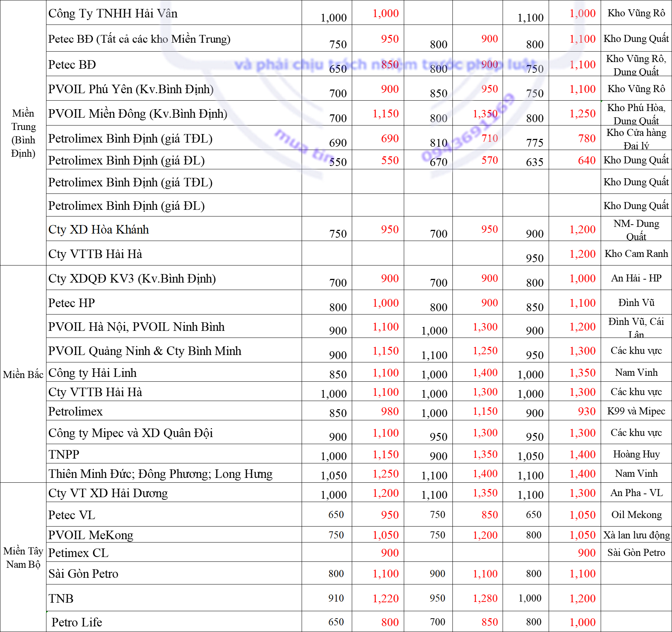
Task: Click red value 1,220 in TNB row
Action: pyautogui.click(x=386, y=599)
